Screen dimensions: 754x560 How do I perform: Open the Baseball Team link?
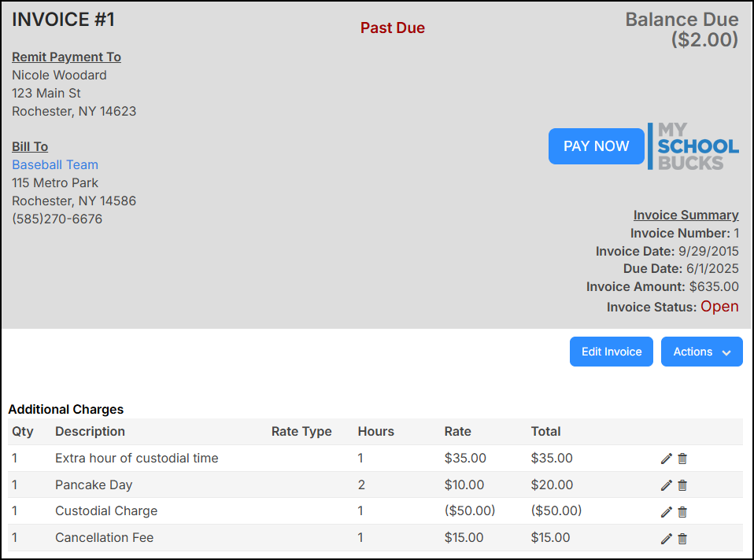[x=55, y=165]
